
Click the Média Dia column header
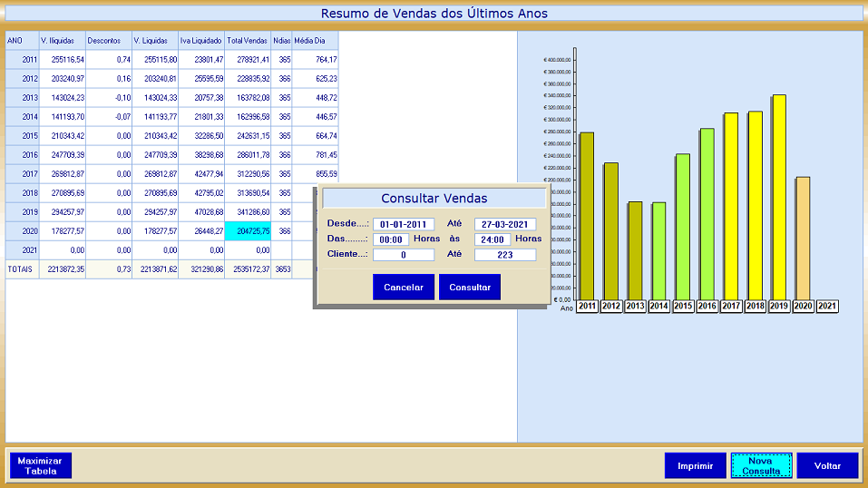point(315,41)
